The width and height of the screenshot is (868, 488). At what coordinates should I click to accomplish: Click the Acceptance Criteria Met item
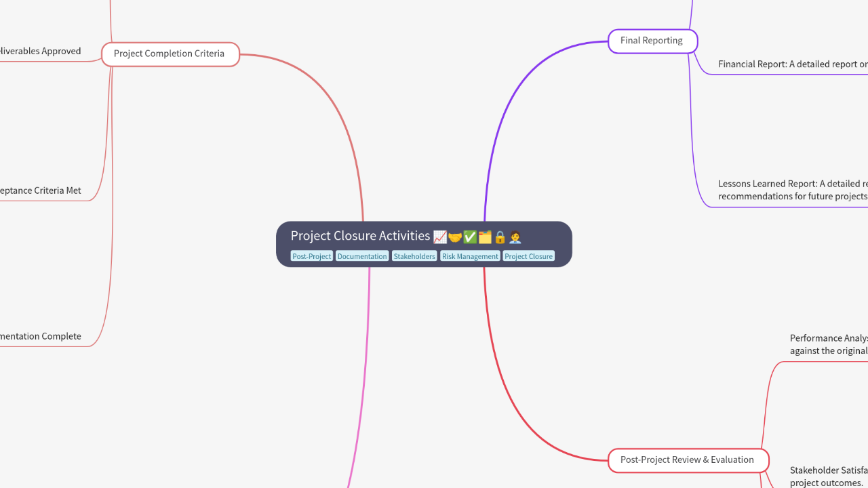(41, 190)
